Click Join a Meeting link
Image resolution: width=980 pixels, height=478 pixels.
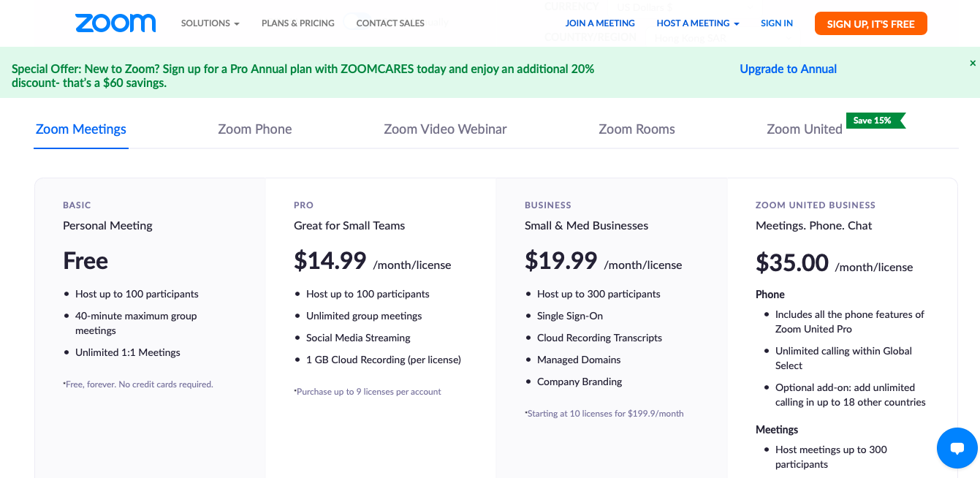(600, 23)
